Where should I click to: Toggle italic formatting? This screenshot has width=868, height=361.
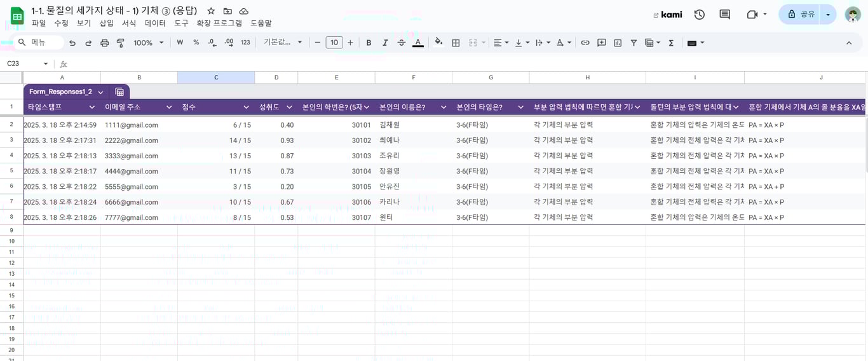(385, 43)
